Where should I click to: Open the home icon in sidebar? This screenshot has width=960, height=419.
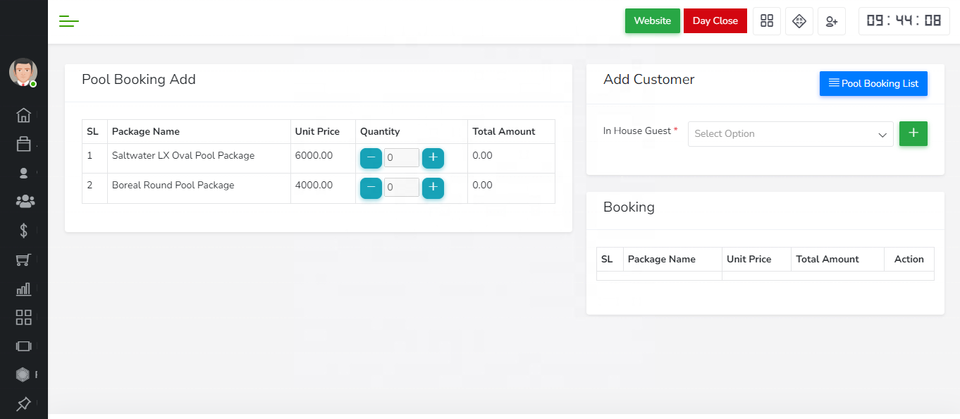24,115
